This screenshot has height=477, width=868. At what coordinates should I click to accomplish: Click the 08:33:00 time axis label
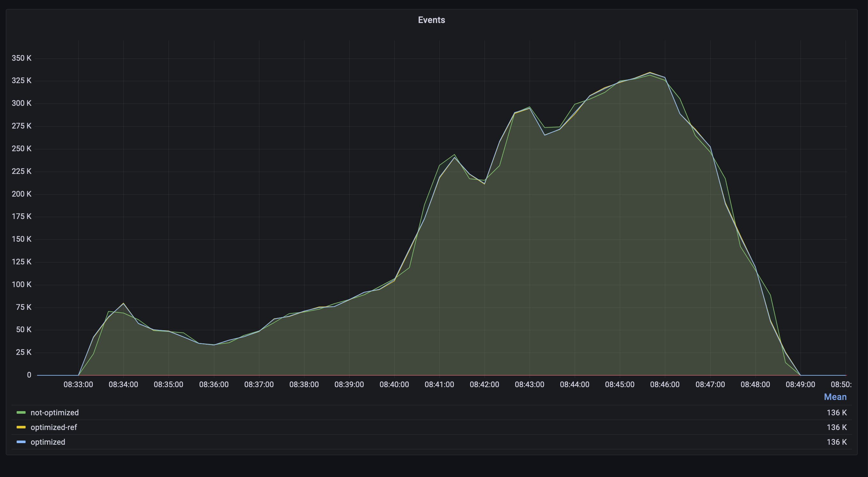[78, 384]
